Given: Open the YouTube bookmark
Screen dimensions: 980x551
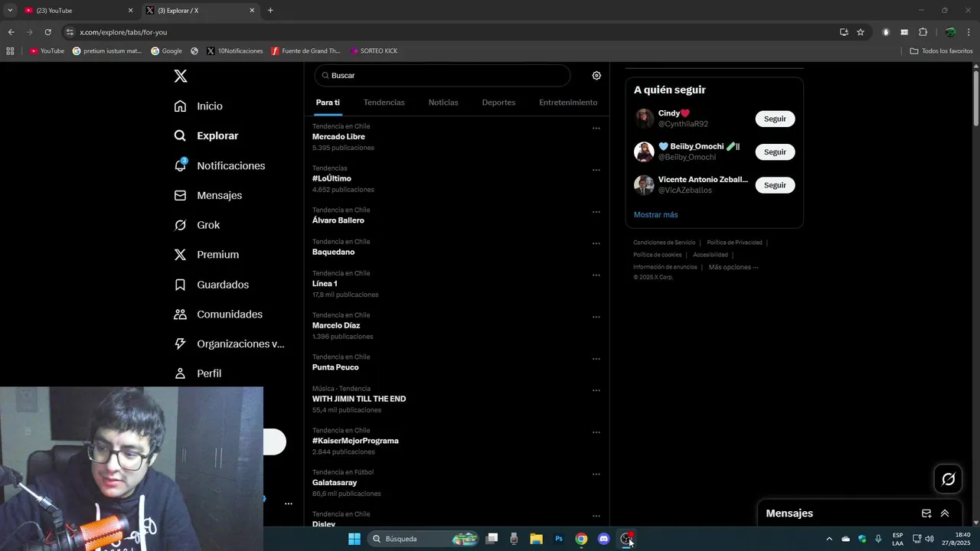Looking at the screenshot, I should point(47,51).
